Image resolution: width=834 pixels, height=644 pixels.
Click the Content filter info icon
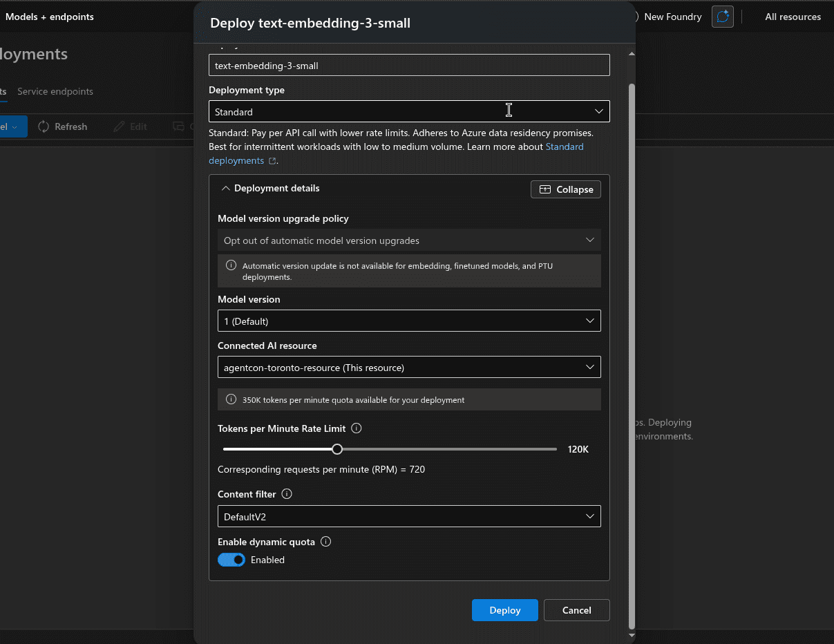(x=287, y=494)
